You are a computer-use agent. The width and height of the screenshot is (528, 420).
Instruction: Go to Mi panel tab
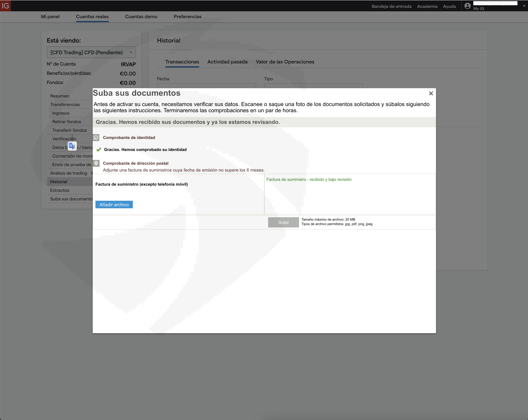[x=50, y=17]
